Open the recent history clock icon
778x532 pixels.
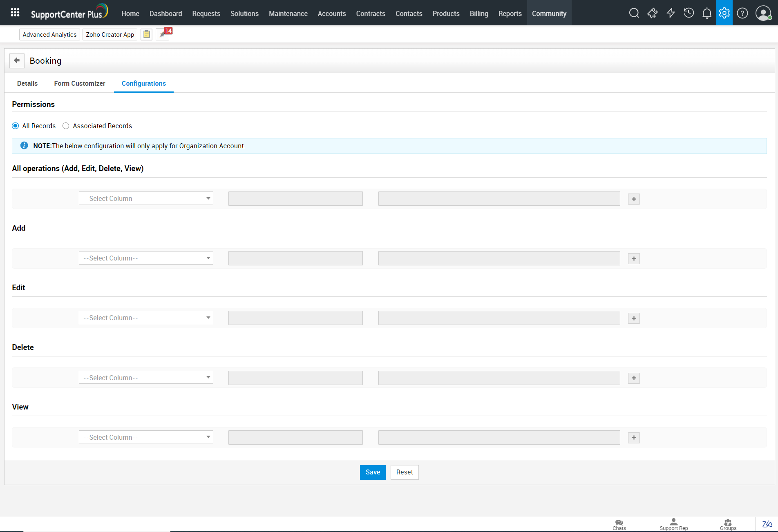point(689,13)
